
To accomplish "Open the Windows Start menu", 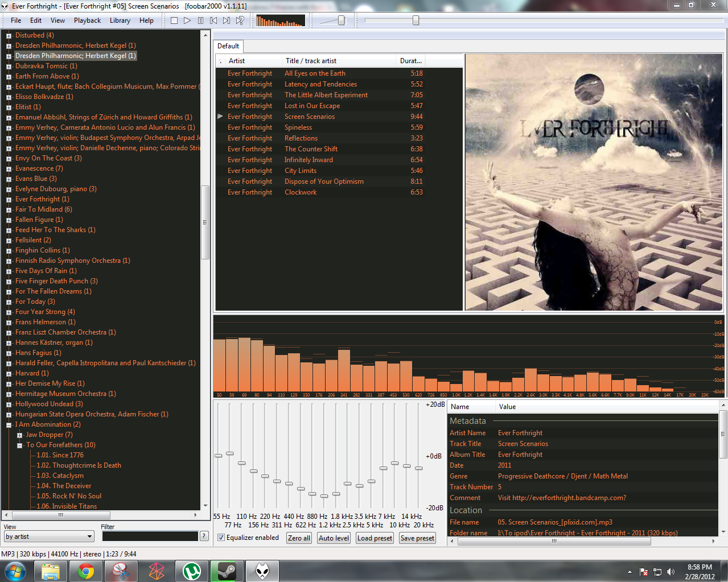I will pyautogui.click(x=15, y=571).
